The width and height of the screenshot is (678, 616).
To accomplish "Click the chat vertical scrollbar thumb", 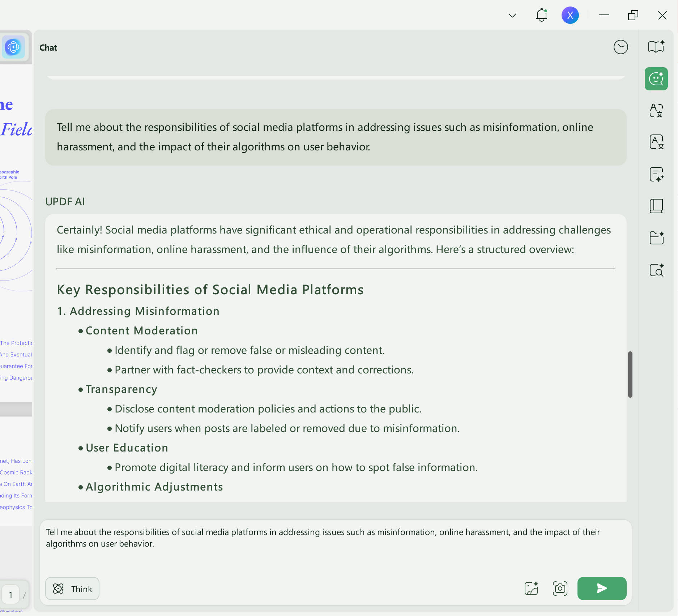I will pyautogui.click(x=630, y=375).
